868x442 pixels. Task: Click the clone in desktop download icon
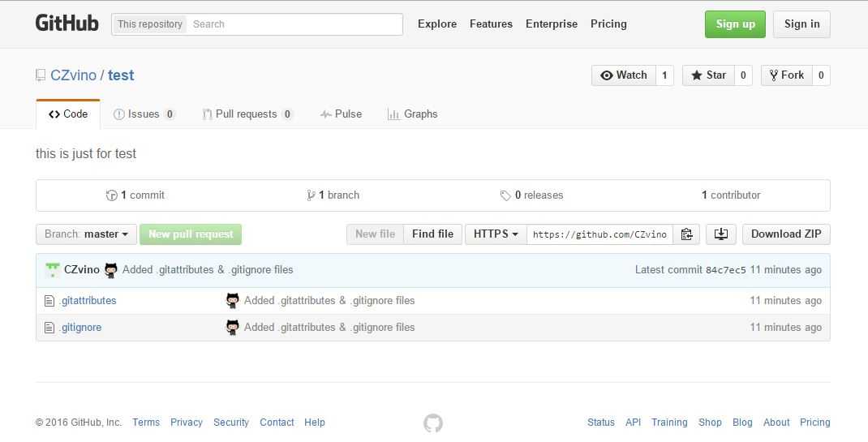[720, 234]
